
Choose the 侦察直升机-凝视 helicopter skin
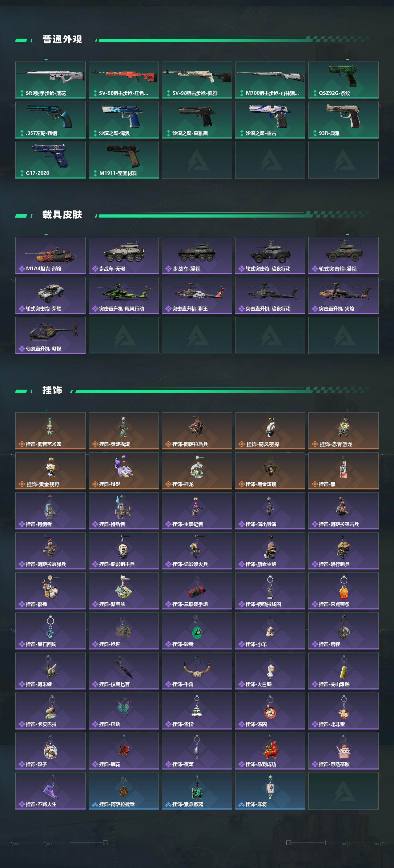pyautogui.click(x=50, y=336)
